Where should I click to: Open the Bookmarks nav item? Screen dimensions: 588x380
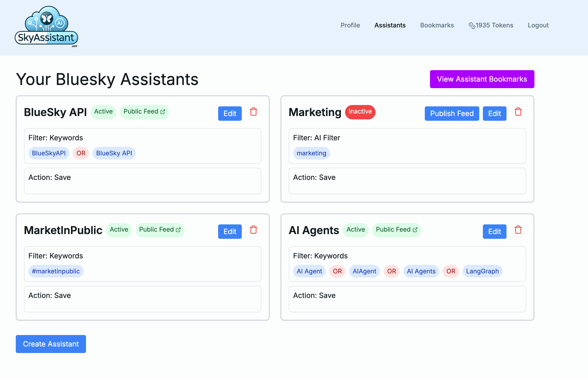coord(437,25)
